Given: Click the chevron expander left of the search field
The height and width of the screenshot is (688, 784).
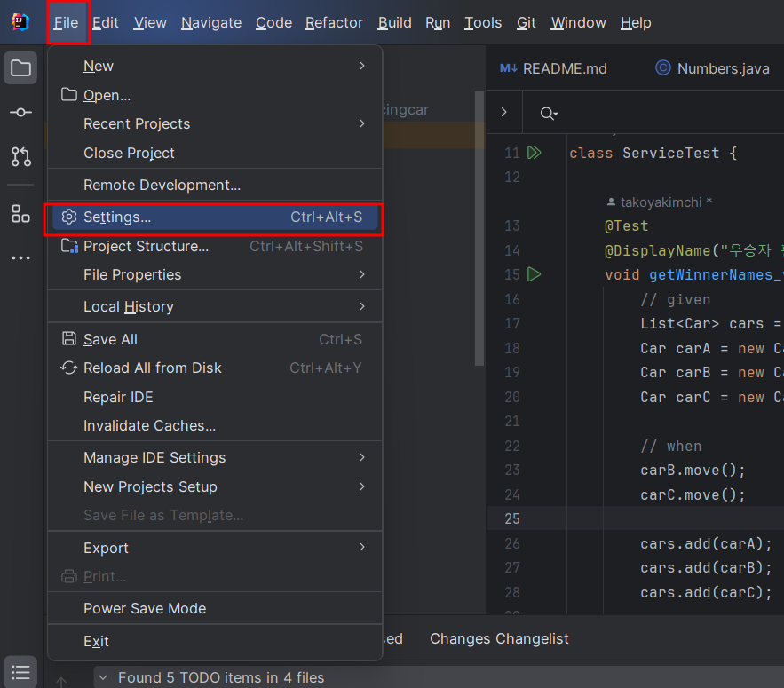Looking at the screenshot, I should pyautogui.click(x=504, y=112).
